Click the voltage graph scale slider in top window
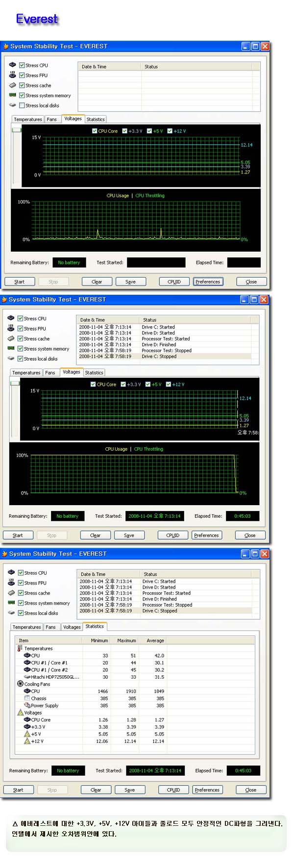294x868 pixels. tap(17, 130)
